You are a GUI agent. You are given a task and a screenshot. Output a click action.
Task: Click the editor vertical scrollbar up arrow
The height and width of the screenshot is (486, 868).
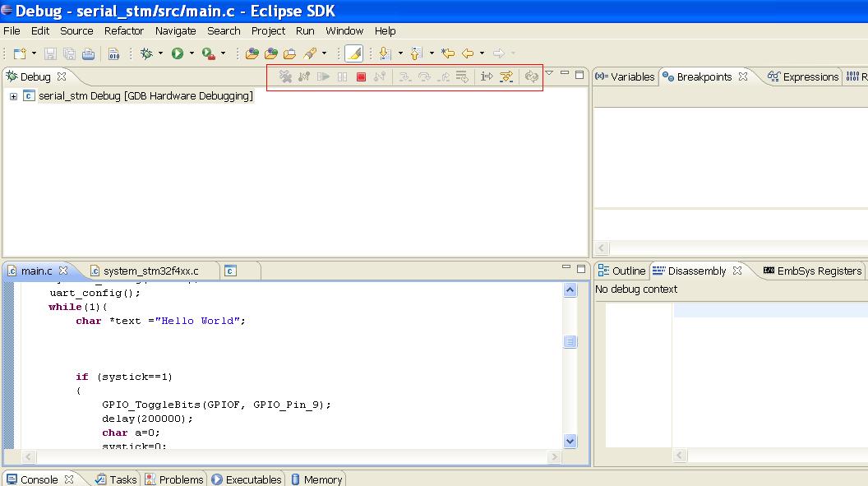pos(570,289)
